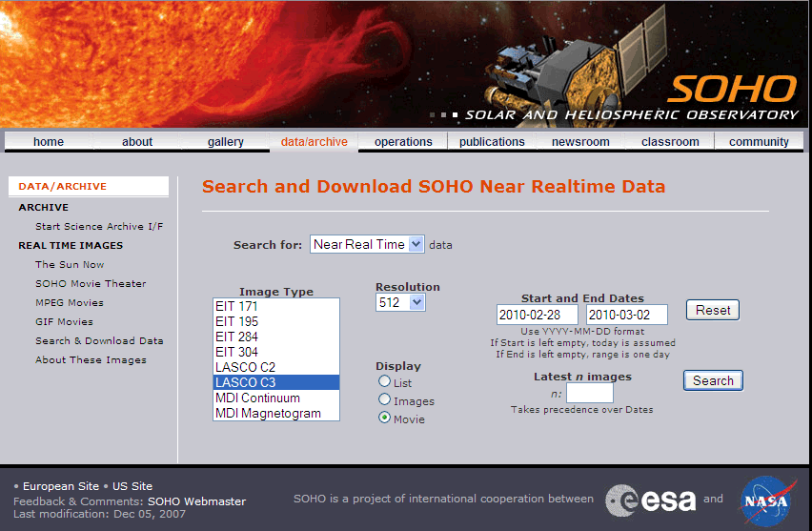812x531 pixels.
Task: Pick MDI Magnetogram from image type list
Action: [x=275, y=413]
